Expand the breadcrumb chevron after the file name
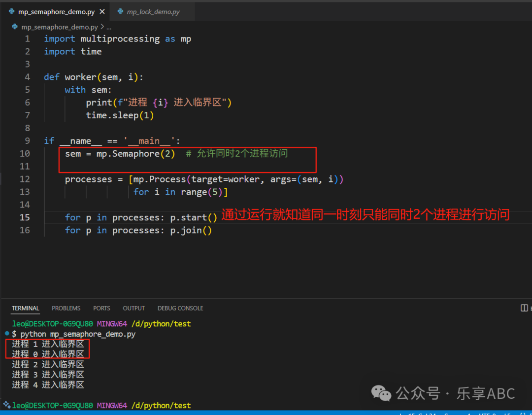Screen dimensions: 532x415 coord(102,27)
